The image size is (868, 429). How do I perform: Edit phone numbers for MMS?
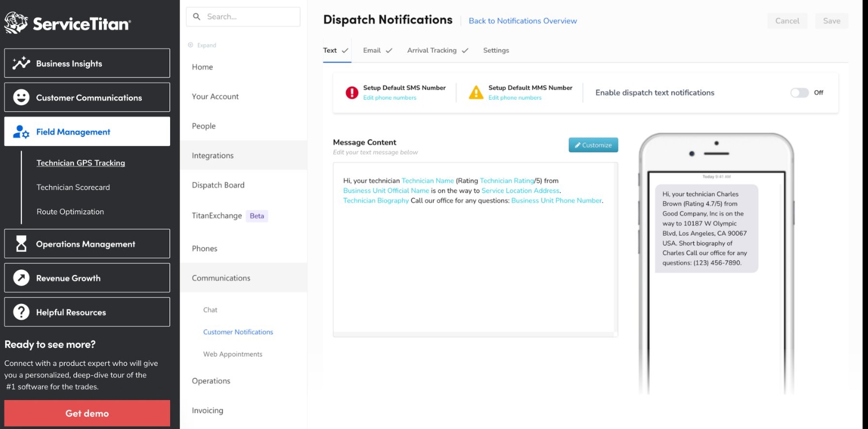(515, 98)
